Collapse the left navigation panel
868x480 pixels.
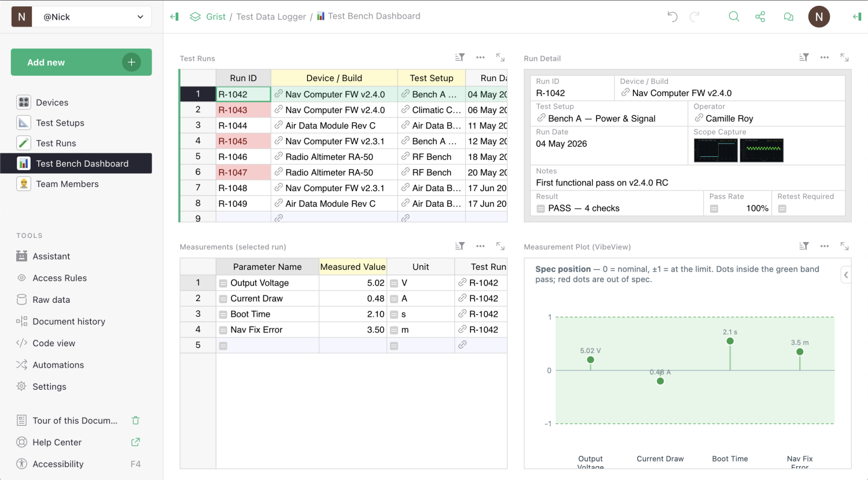(174, 16)
